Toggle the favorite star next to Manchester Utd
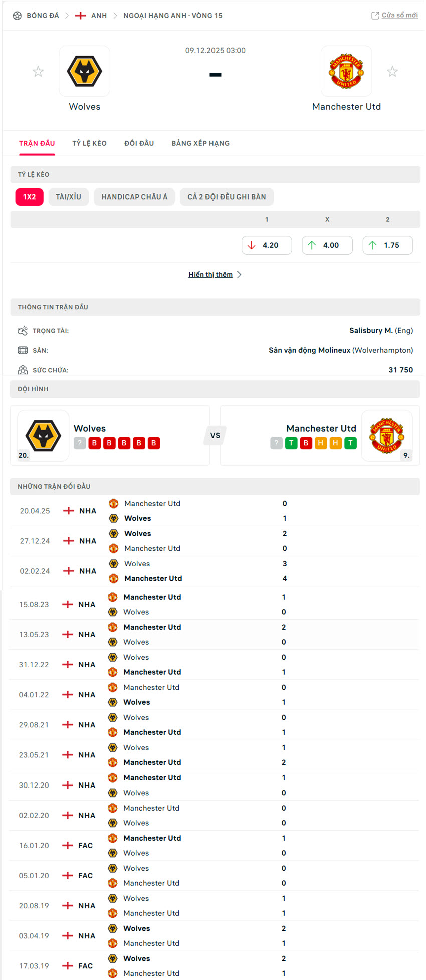 coord(393,72)
